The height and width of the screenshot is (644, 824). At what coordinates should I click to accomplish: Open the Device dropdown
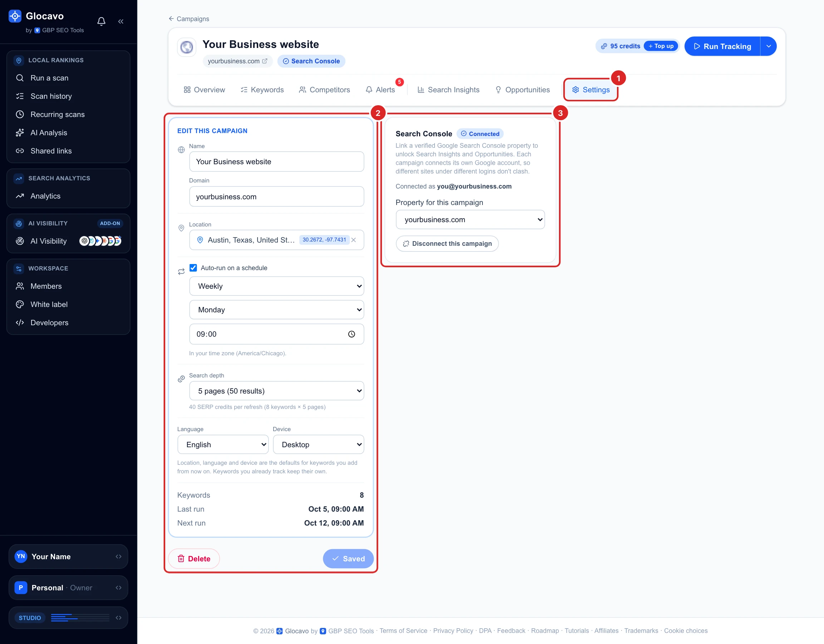pyautogui.click(x=318, y=445)
